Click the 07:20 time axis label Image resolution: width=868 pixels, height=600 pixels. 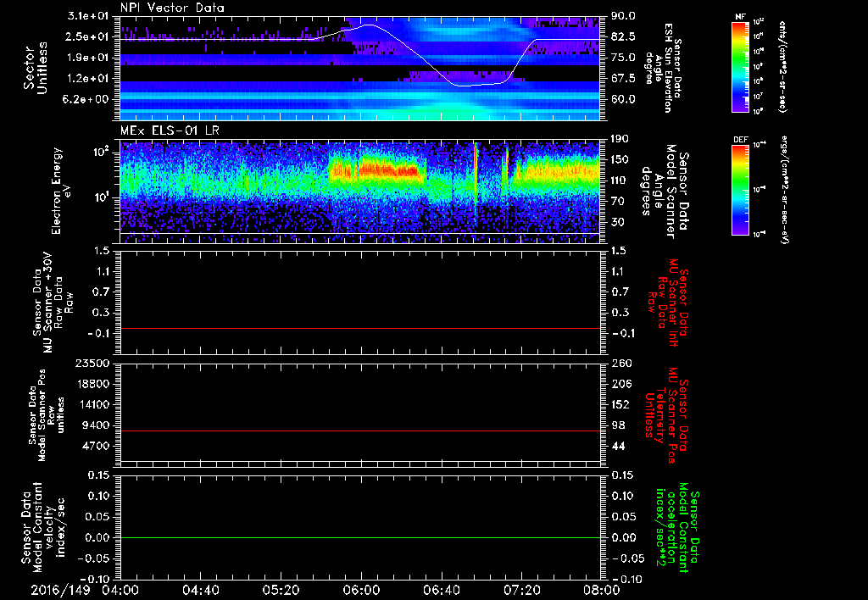click(521, 590)
